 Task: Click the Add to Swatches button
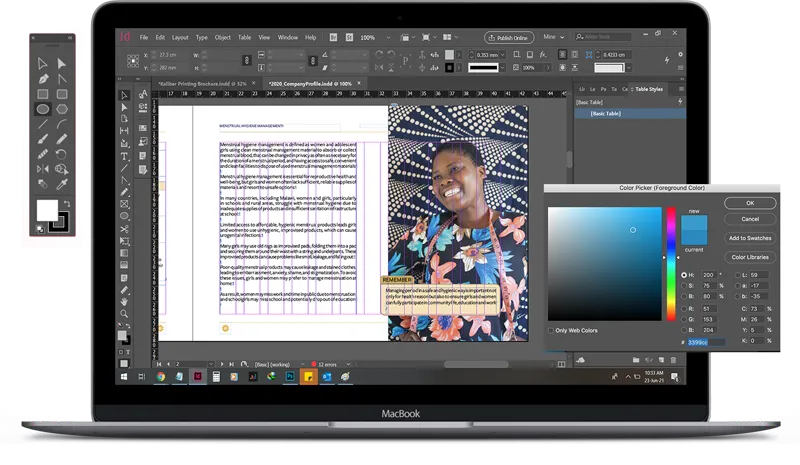(749, 238)
